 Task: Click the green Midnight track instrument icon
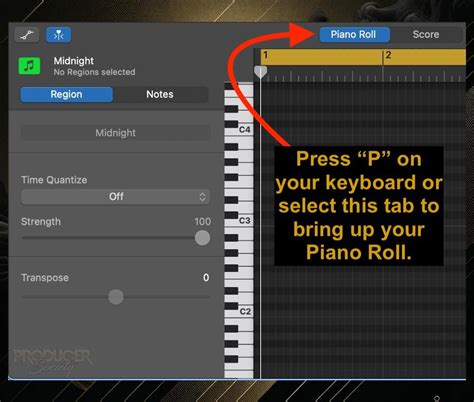point(29,66)
